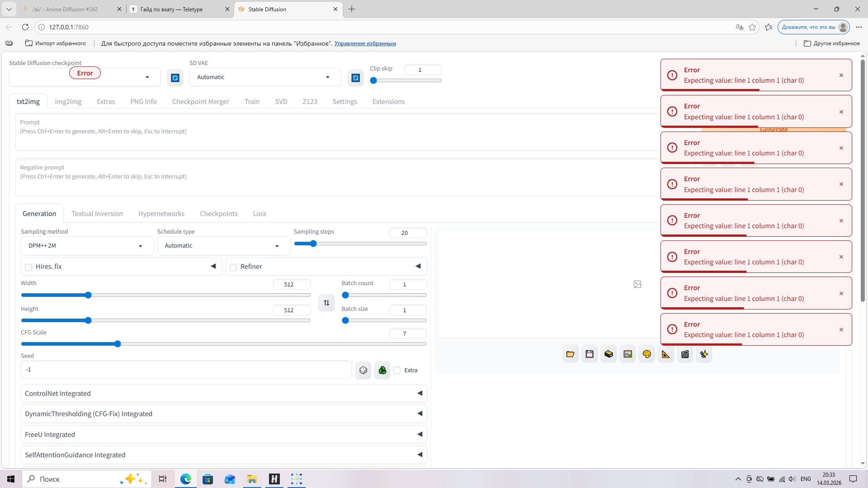Open the Extensions tab

tap(388, 102)
